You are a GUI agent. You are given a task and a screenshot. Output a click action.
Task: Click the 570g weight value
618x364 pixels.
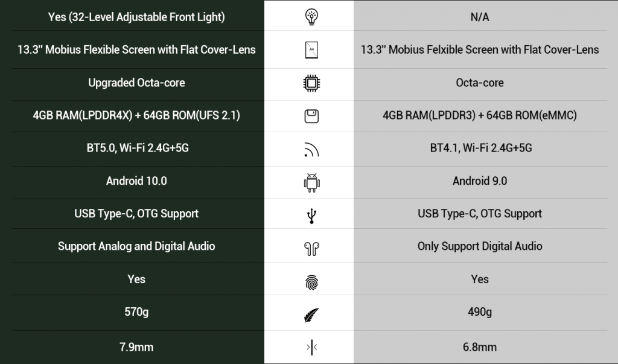(x=136, y=312)
